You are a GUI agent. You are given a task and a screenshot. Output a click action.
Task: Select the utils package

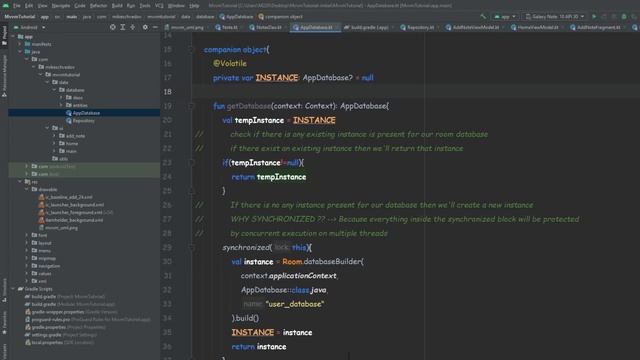60,159
